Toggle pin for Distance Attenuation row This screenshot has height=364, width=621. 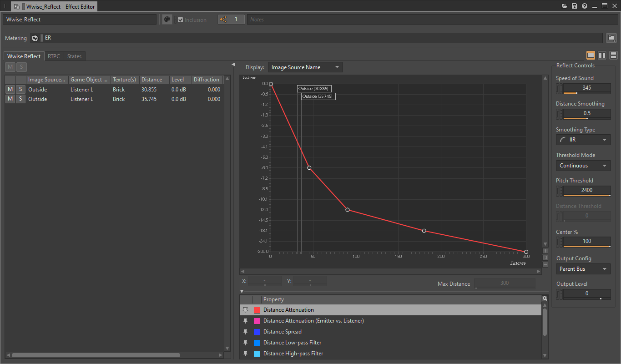[246, 310]
